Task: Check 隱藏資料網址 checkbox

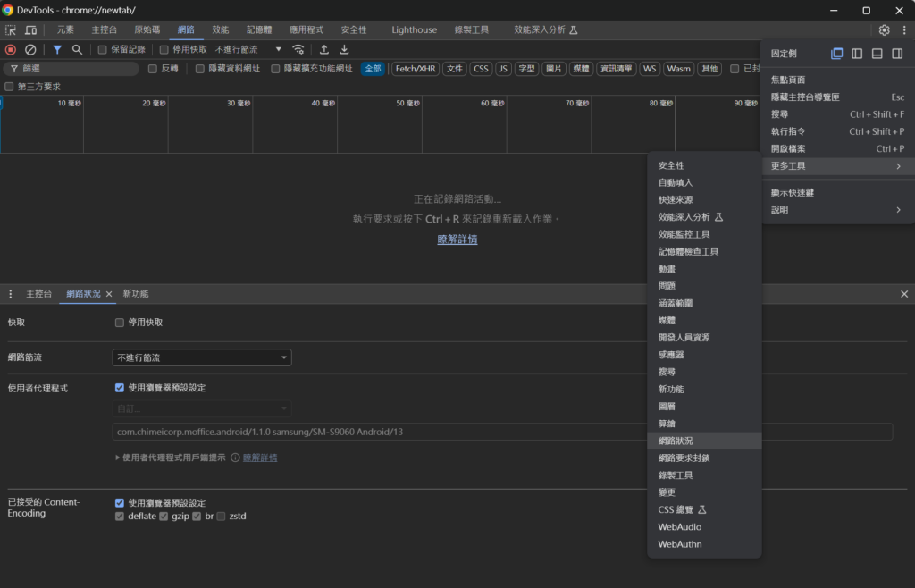Action: 199,69
